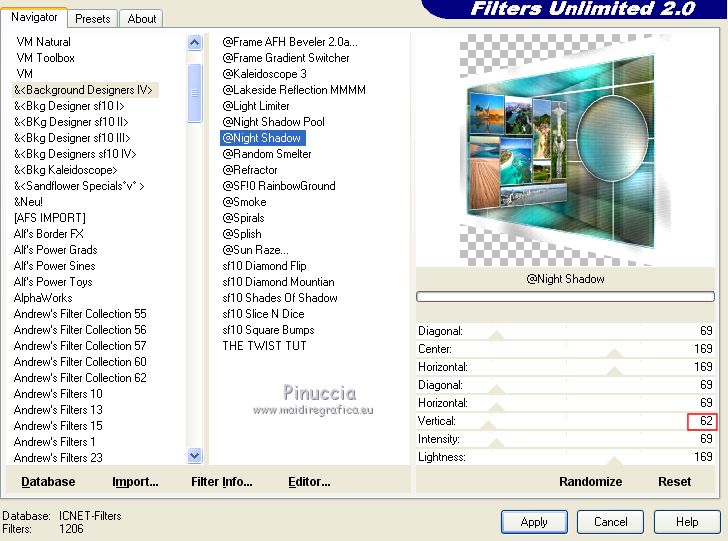728x541 pixels.
Task: Select the @Night Shadow filter
Action: tap(261, 138)
